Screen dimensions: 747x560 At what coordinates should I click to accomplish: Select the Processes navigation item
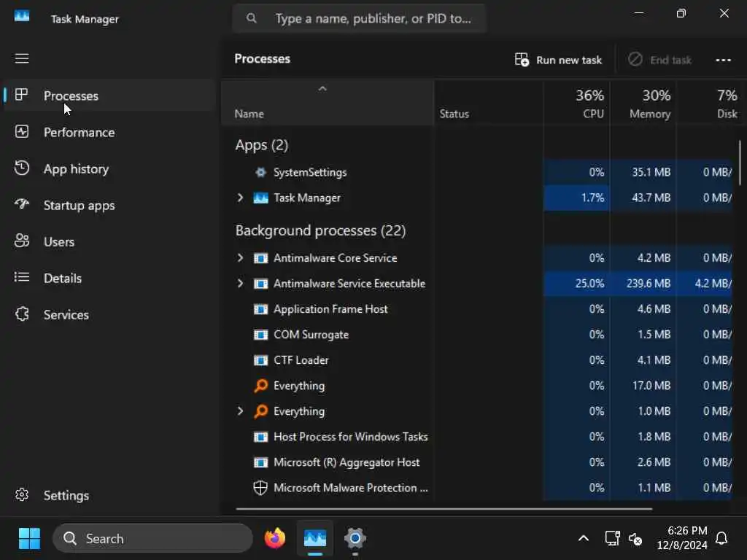pyautogui.click(x=71, y=96)
